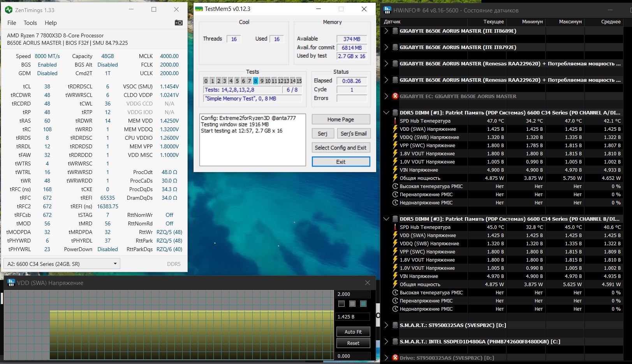Click lightning icon of DIMM #1 VDD (SWA) row

[395, 129]
